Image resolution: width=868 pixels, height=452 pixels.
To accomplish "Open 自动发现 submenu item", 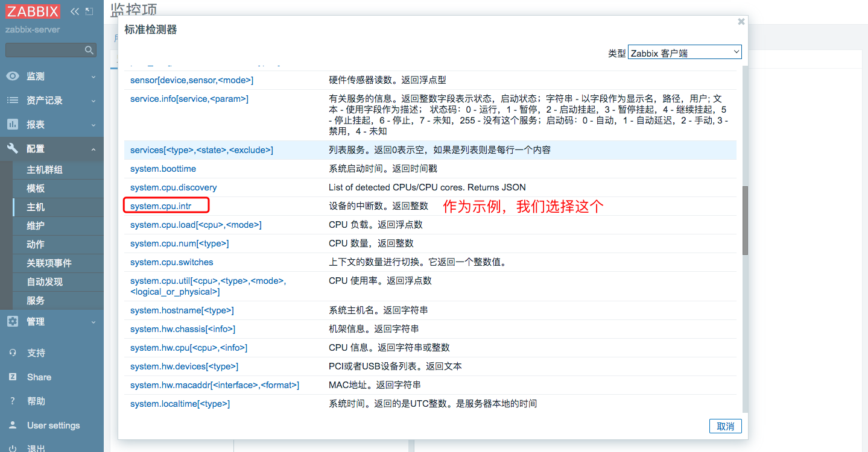I will point(45,281).
